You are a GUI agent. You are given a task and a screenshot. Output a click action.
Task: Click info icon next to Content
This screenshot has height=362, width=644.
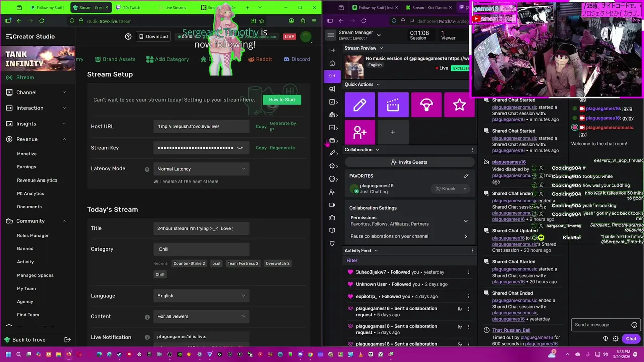(147, 317)
